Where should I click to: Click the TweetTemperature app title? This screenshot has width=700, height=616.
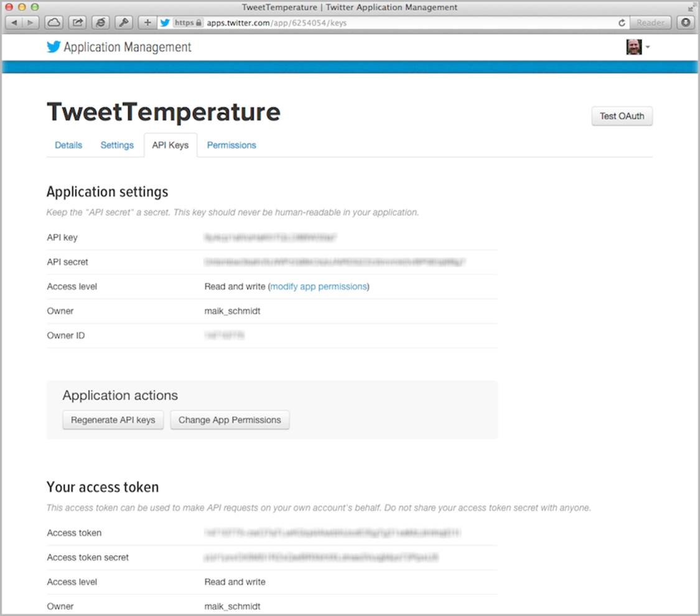coord(164,112)
